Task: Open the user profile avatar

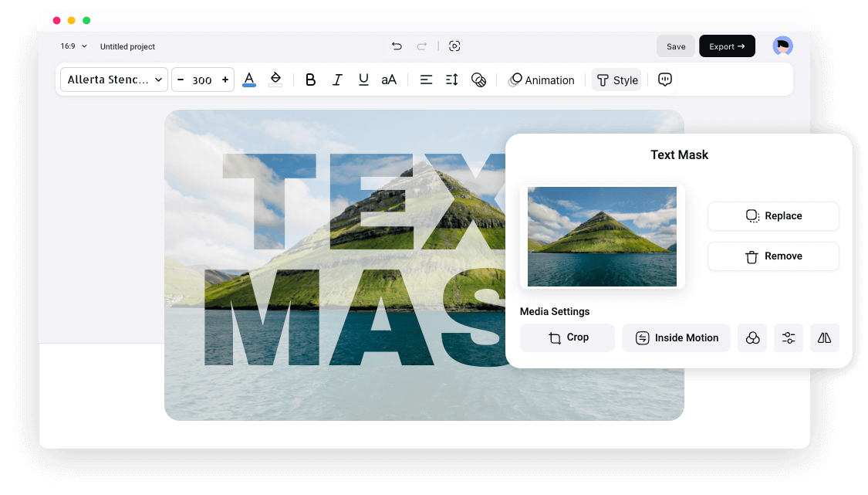Action: tap(783, 46)
